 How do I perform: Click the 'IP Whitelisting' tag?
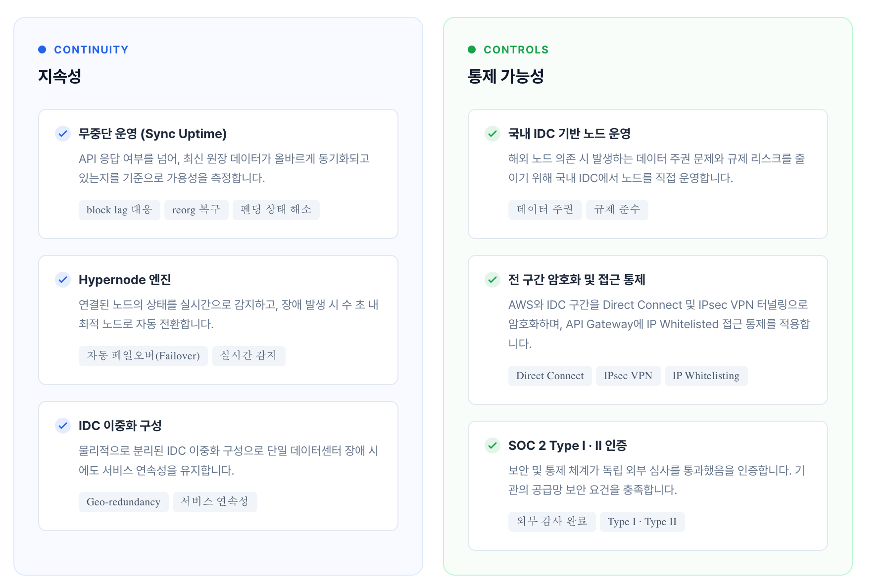(x=706, y=376)
